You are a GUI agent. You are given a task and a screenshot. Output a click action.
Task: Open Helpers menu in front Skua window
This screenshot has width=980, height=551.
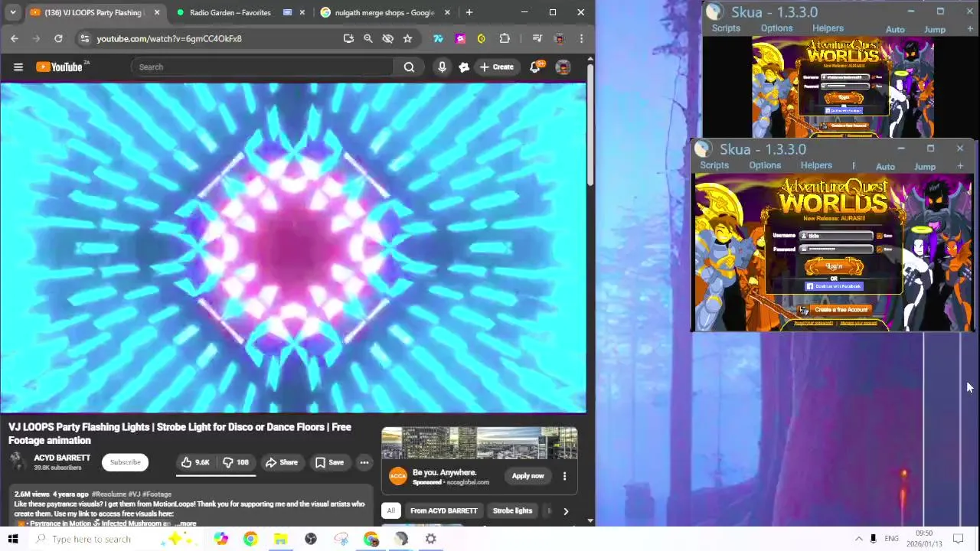point(816,165)
